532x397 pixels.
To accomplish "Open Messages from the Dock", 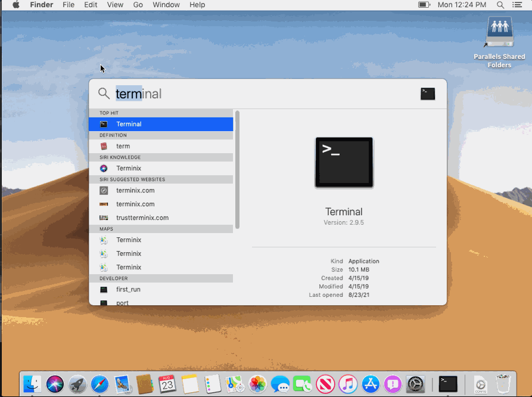I will [280, 384].
